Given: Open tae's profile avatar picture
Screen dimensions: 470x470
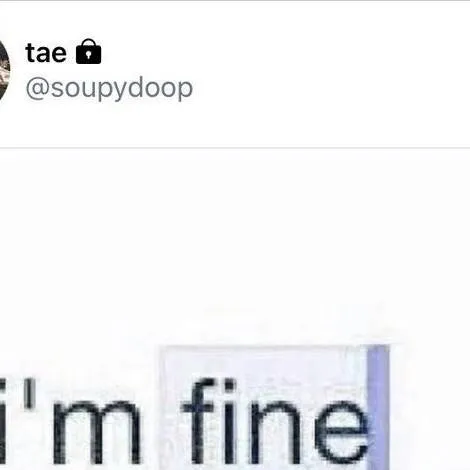Looking at the screenshot, I should 4,71.
